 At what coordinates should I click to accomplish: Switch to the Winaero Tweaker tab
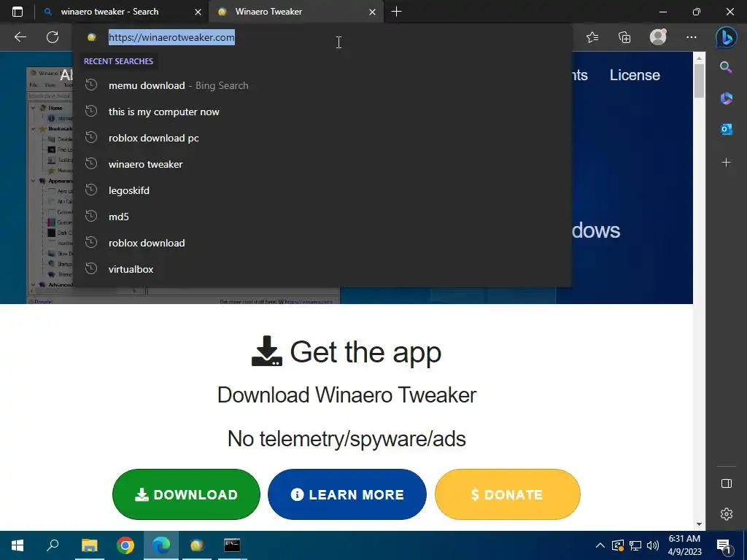[x=295, y=12]
